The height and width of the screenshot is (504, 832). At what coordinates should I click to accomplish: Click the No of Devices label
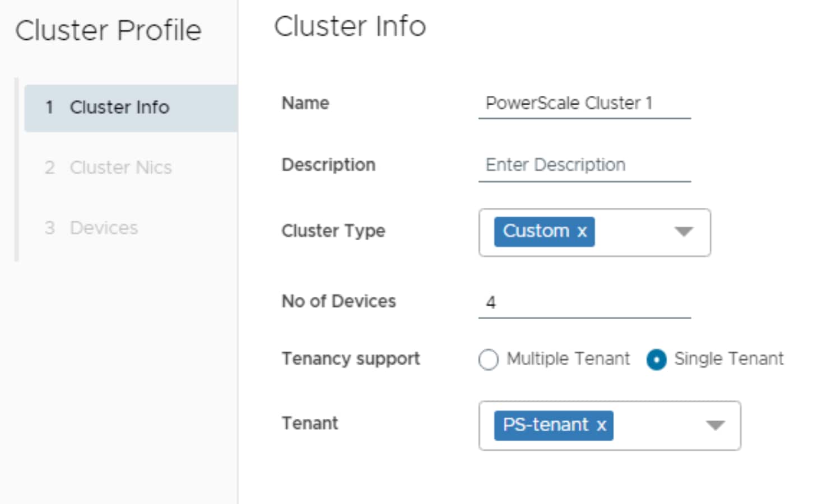tap(338, 301)
